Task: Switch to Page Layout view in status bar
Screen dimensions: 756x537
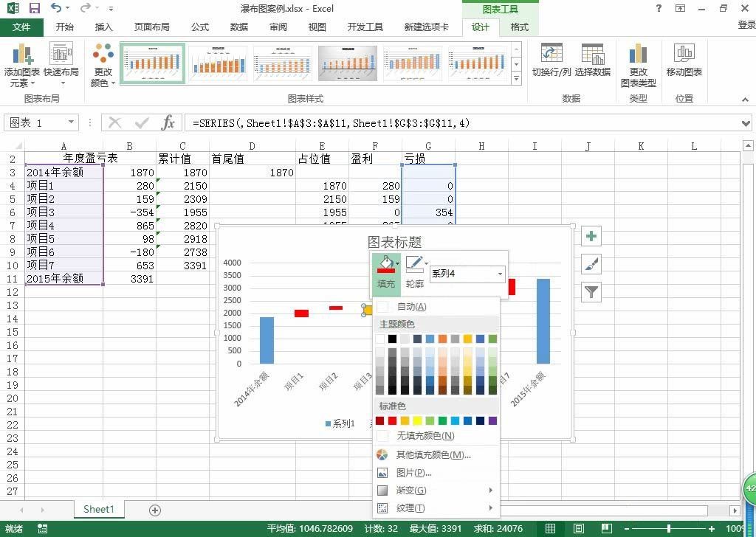Action: [x=579, y=528]
